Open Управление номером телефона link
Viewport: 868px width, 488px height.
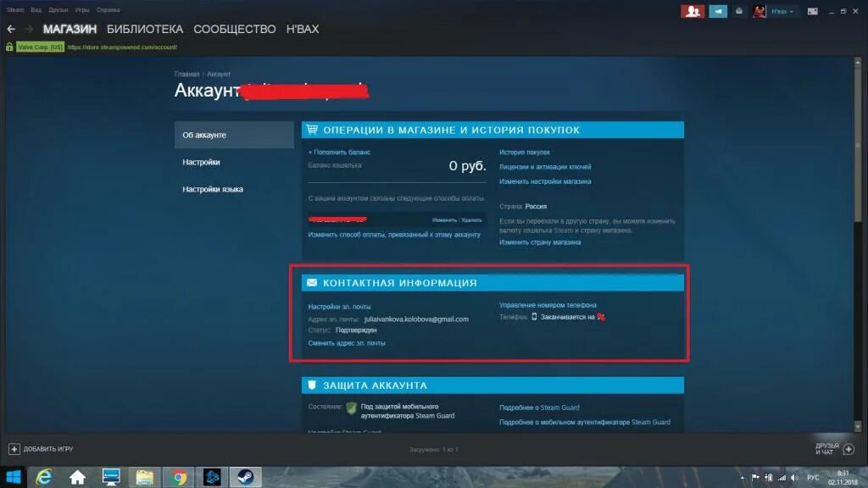point(548,305)
